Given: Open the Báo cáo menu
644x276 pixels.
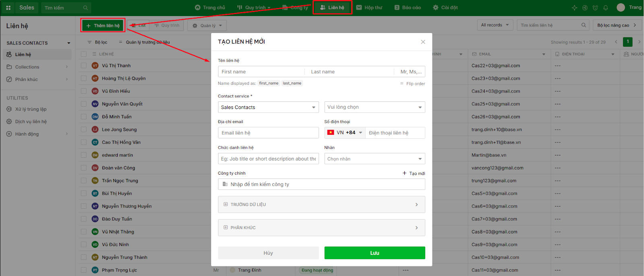Looking at the screenshot, I should coord(407,8).
